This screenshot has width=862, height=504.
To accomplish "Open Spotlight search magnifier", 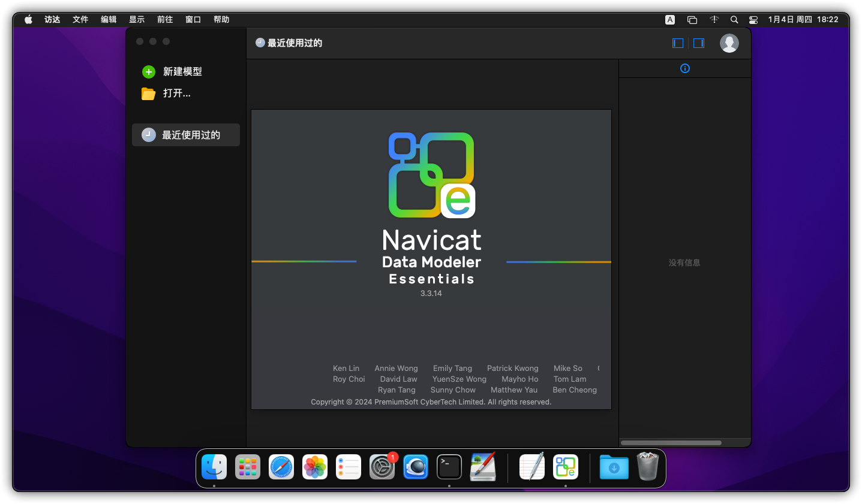I will (x=734, y=20).
